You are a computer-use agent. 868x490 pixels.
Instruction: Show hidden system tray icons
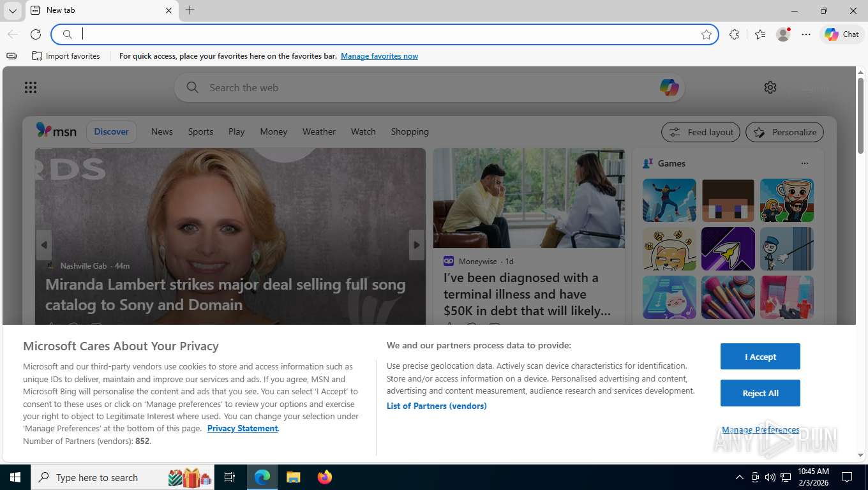click(x=739, y=477)
